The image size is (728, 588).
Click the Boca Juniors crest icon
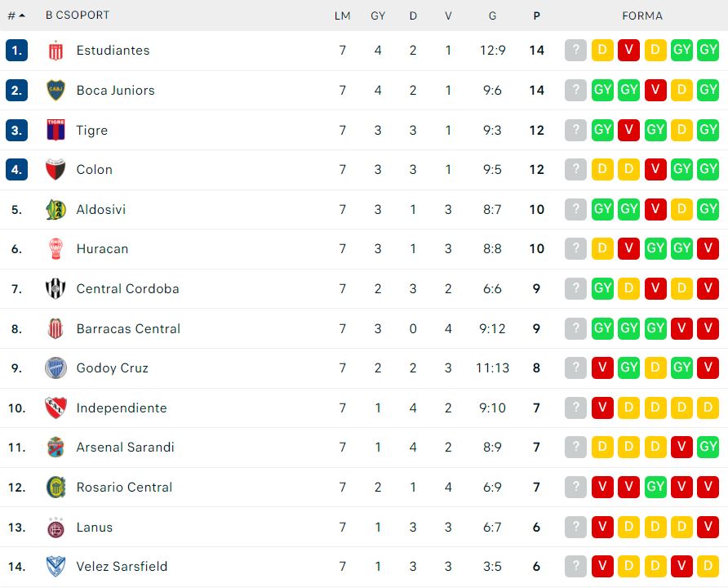(x=55, y=90)
